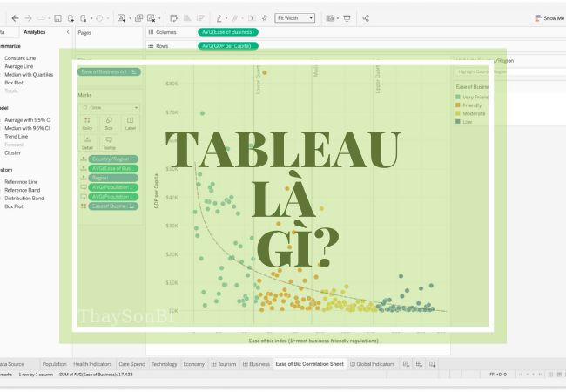Click the Friendly legend color swatch
The width and height of the screenshot is (566, 392).
458,105
